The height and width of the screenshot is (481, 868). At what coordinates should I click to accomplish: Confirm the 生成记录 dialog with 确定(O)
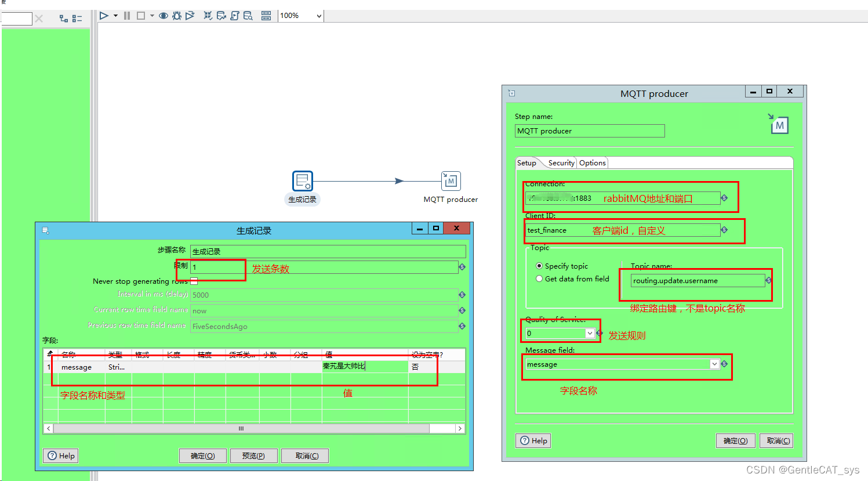click(x=203, y=455)
